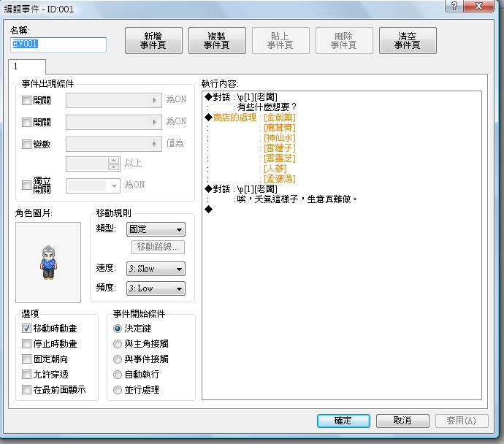504x444 pixels.
Task: Open the 類型 dropdown showing 固定
Action: click(x=156, y=229)
